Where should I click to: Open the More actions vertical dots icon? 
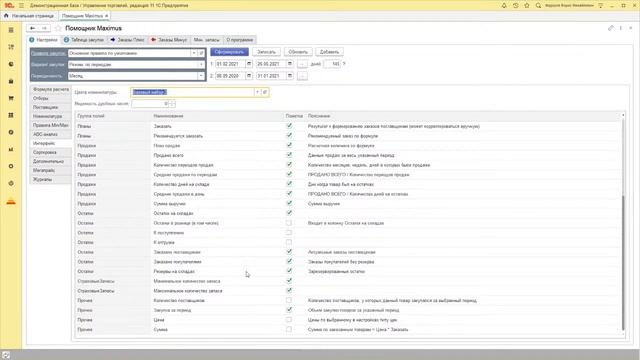(x=621, y=28)
